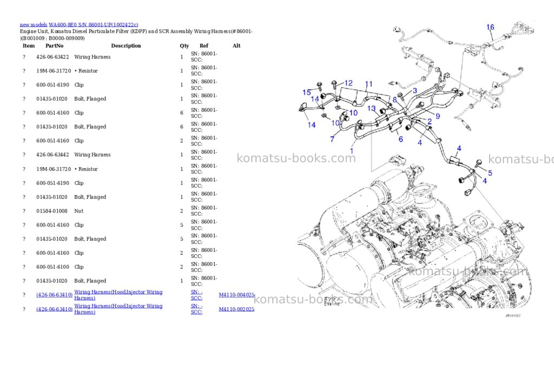
Task: Select part number 01584-01008
Action: pos(52,211)
